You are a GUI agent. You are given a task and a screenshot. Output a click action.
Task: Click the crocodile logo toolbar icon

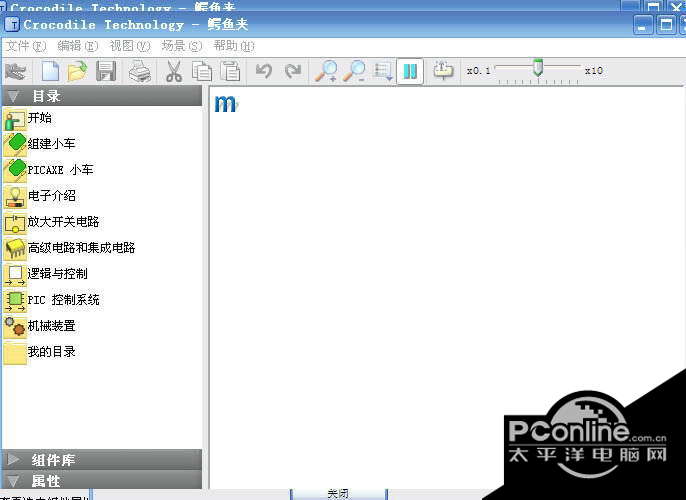(x=16, y=71)
